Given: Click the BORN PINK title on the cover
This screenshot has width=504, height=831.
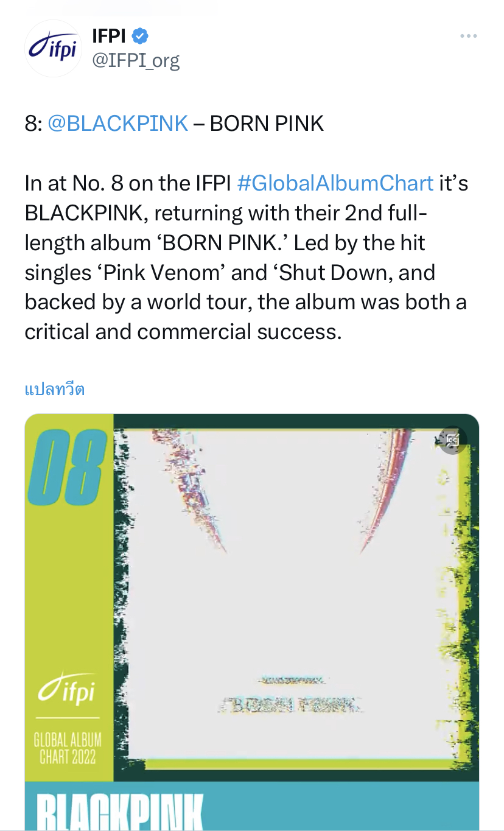Looking at the screenshot, I should pos(290,706).
